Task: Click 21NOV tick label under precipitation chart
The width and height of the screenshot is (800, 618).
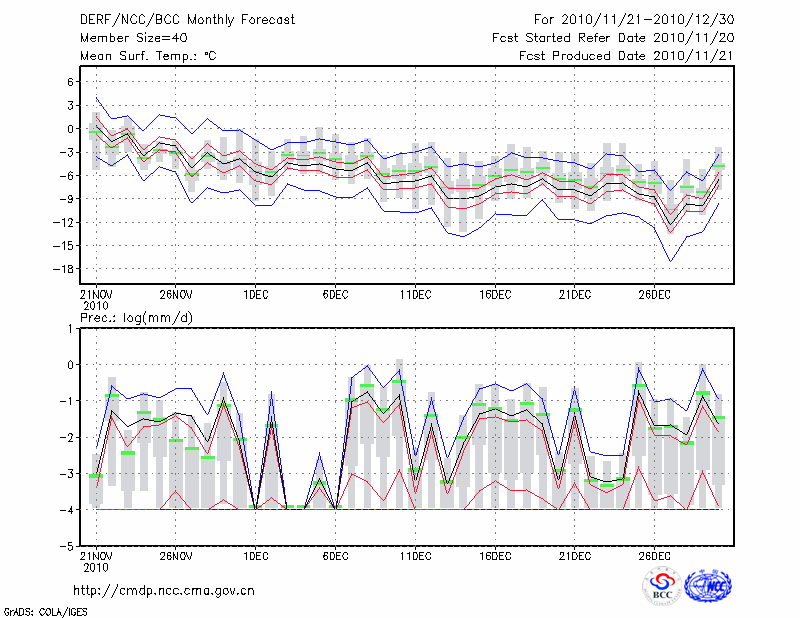Action: 96,555
